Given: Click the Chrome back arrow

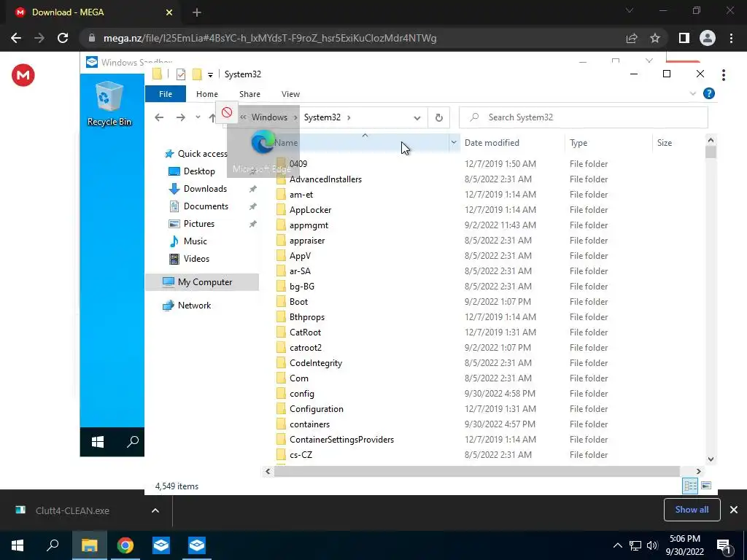Looking at the screenshot, I should (16, 38).
